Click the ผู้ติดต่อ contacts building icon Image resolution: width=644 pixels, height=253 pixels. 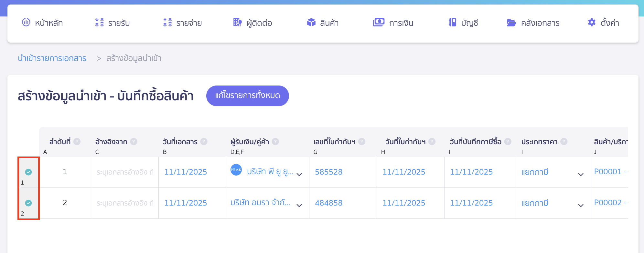tap(237, 22)
